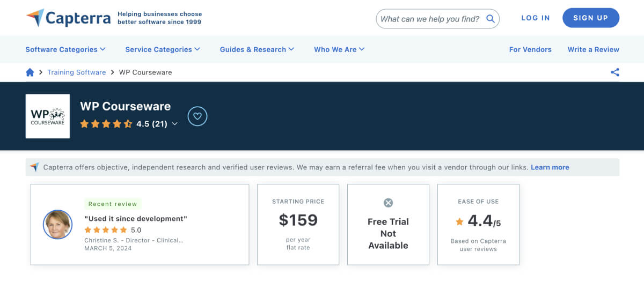Click the five-star rating in recent review
This screenshot has height=281, width=644.
click(106, 230)
